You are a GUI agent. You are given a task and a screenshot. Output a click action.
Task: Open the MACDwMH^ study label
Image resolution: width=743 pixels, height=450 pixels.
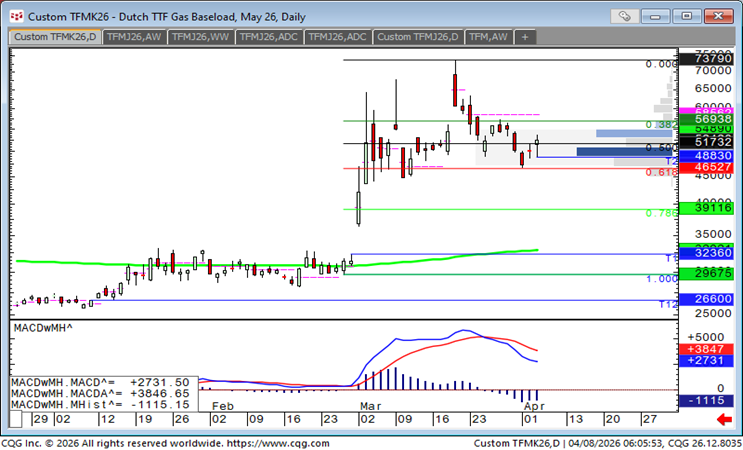click(42, 328)
